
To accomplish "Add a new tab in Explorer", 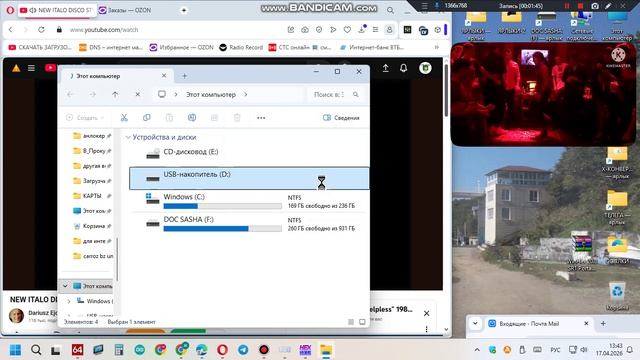I will (184, 76).
